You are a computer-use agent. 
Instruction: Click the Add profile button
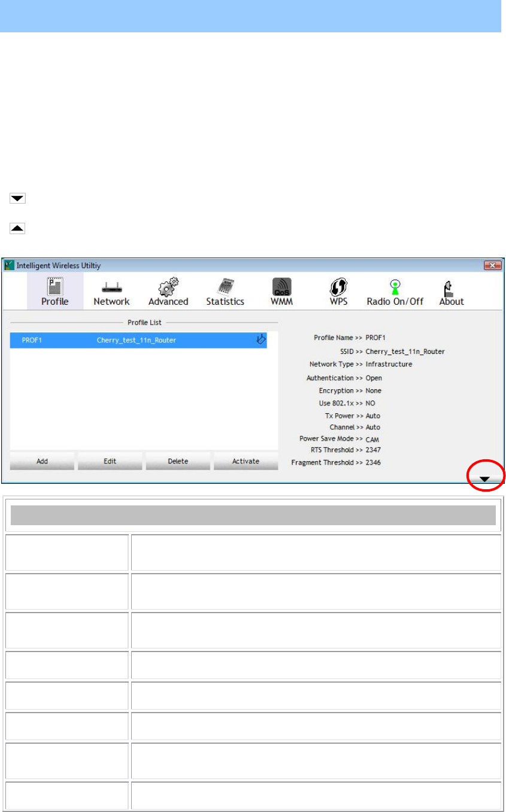point(42,461)
